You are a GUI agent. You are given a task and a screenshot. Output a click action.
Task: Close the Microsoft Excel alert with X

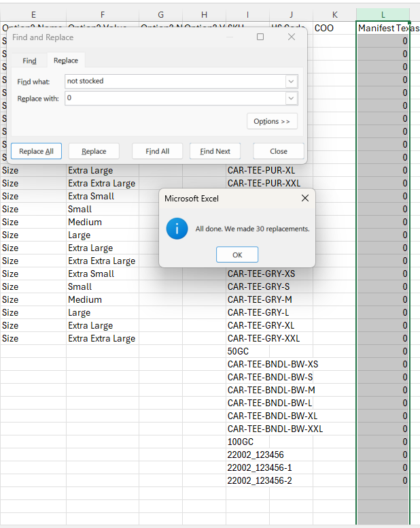(x=304, y=198)
